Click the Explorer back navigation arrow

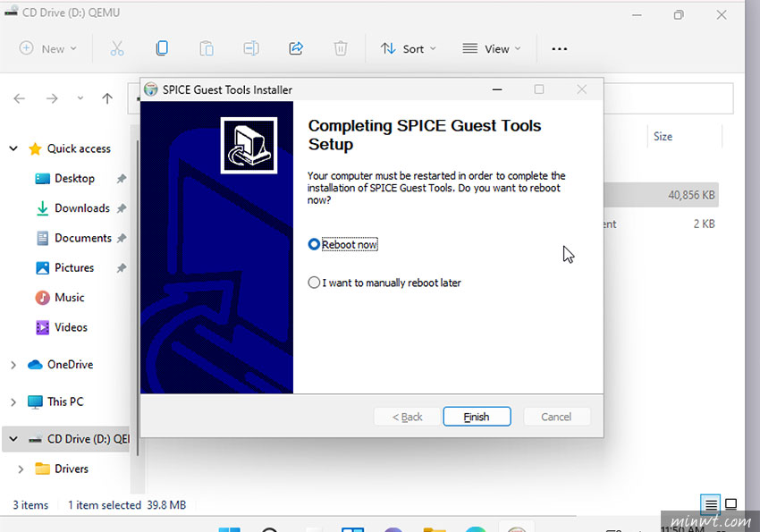20,99
